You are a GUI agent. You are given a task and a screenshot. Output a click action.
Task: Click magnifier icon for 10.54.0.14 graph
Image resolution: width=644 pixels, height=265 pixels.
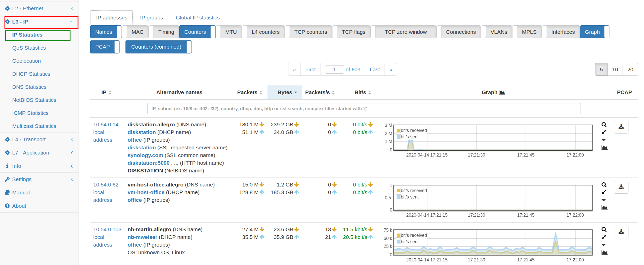tap(604, 125)
